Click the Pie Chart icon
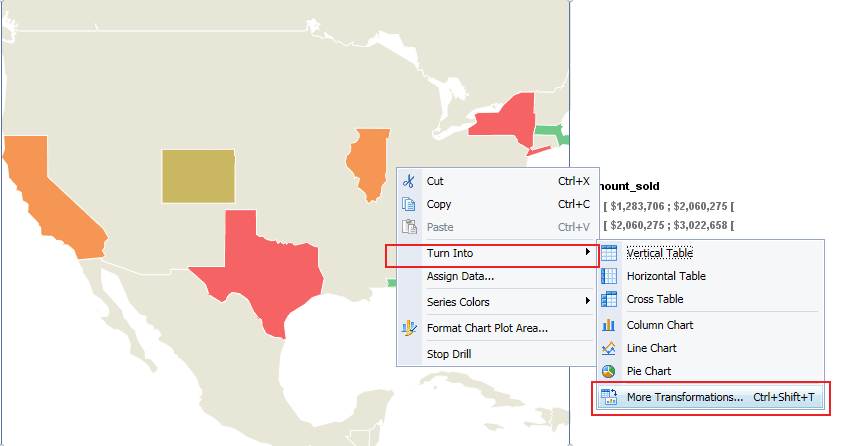This screenshot has width=855, height=446. pyautogui.click(x=609, y=371)
